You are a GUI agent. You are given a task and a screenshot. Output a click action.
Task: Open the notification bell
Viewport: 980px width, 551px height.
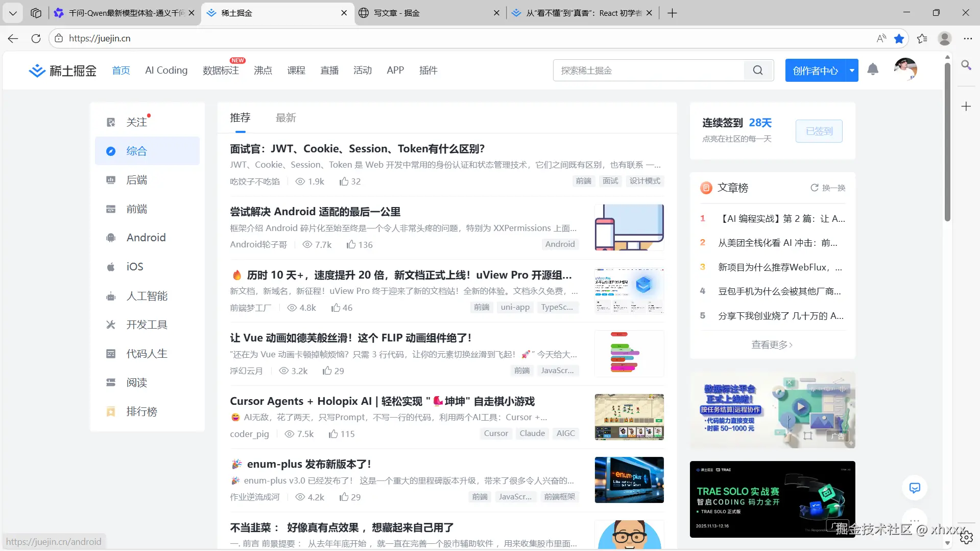[873, 70]
